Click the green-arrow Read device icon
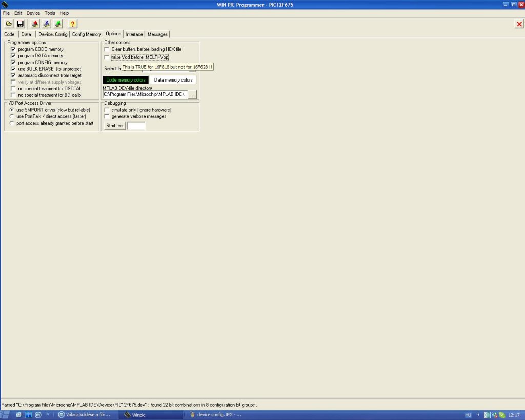The image size is (525, 420). [x=58, y=24]
